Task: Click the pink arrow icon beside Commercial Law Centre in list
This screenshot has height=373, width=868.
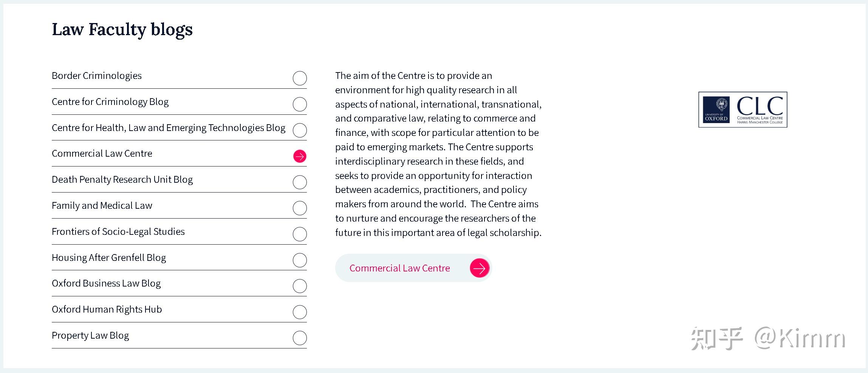Action: 300,156
